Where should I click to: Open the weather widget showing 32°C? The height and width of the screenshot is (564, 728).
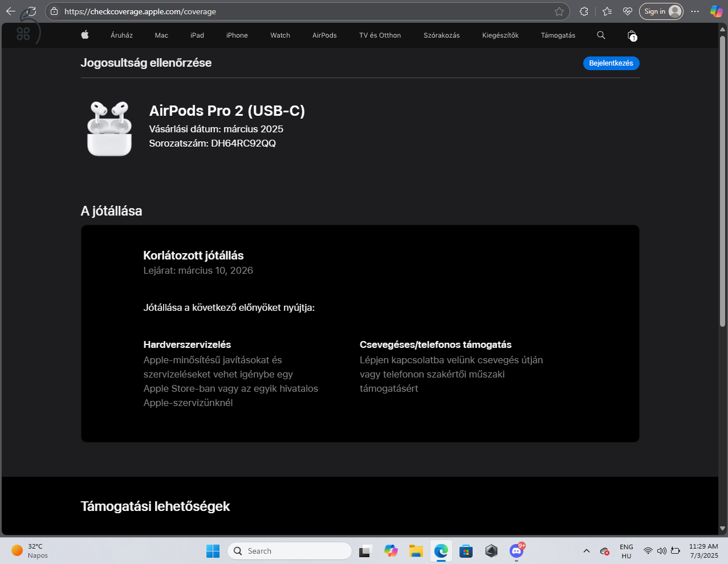click(x=30, y=551)
